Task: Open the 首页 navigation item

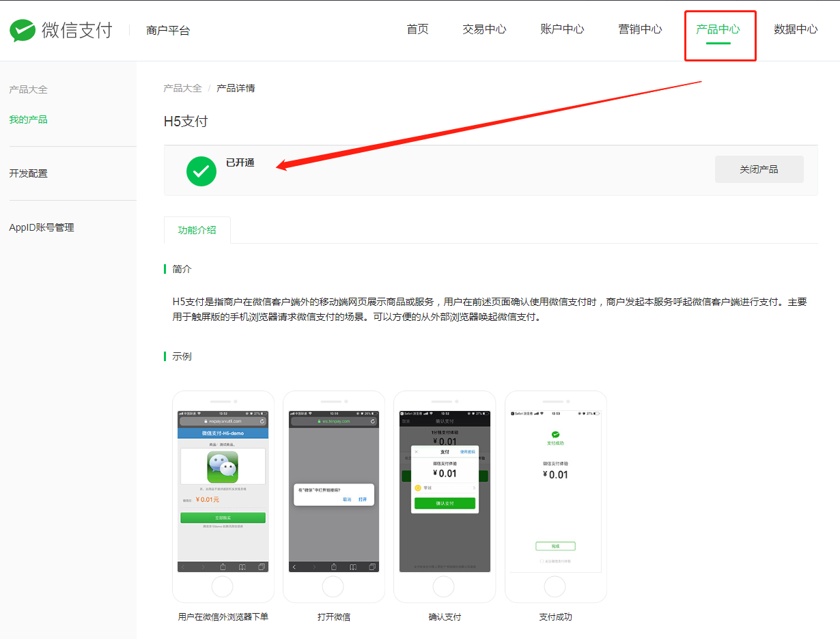Action: tap(417, 29)
